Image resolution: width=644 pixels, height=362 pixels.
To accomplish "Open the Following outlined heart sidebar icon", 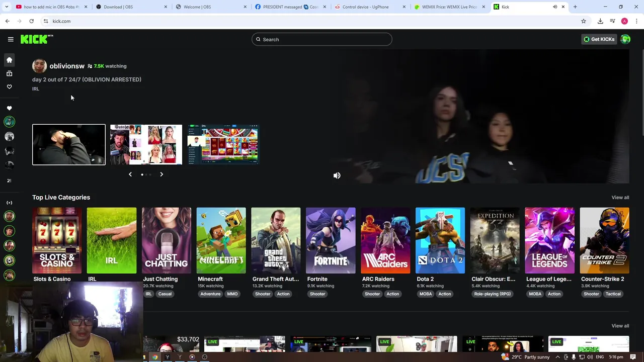I will click(9, 87).
